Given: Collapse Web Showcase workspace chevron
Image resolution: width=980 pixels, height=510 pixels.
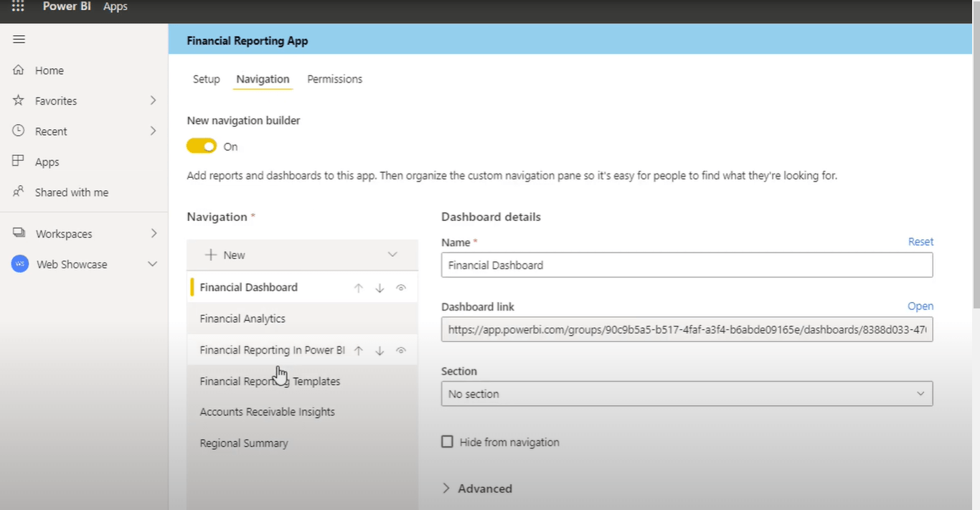Looking at the screenshot, I should point(152,264).
